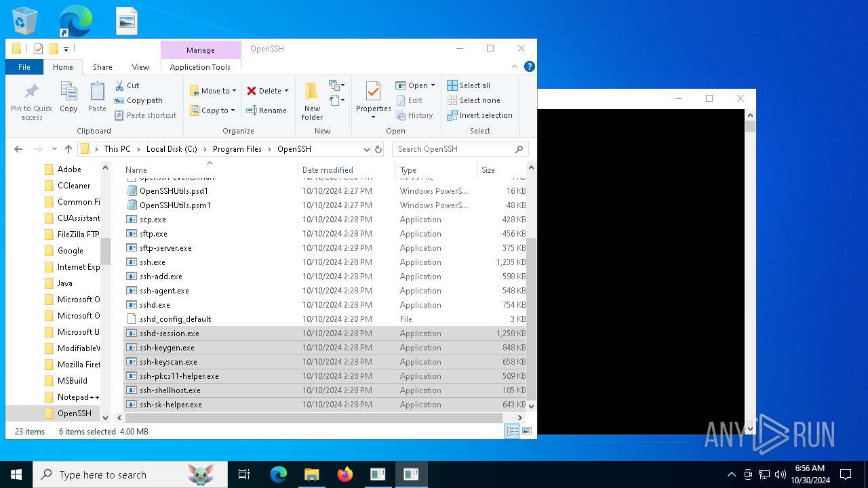The image size is (868, 488).
Task: Show hidden tray icons via the chevron
Action: click(x=732, y=474)
